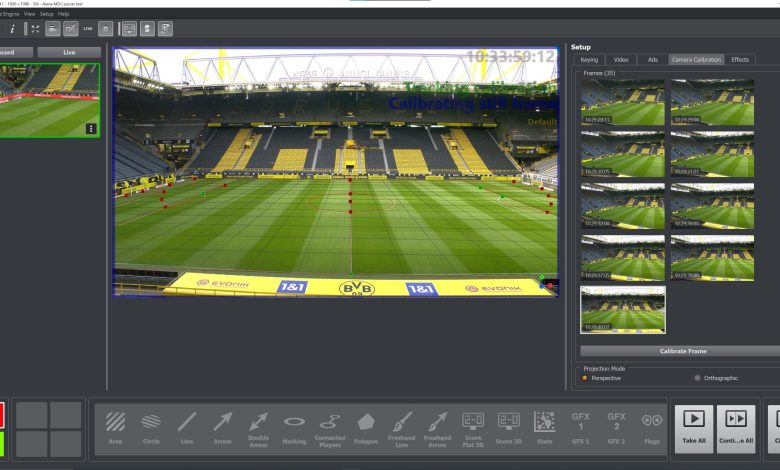Image resolution: width=780 pixels, height=470 pixels.
Task: Select the Area drawing tool
Action: (116, 427)
